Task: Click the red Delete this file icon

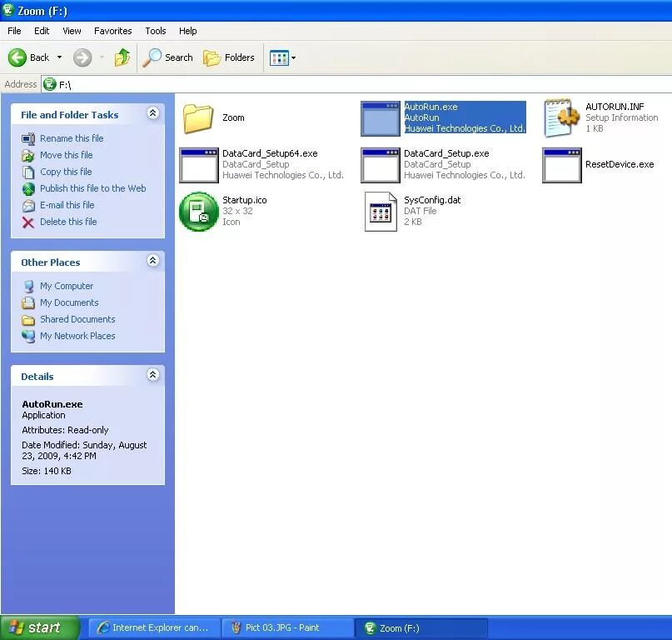Action: pyautogui.click(x=28, y=222)
